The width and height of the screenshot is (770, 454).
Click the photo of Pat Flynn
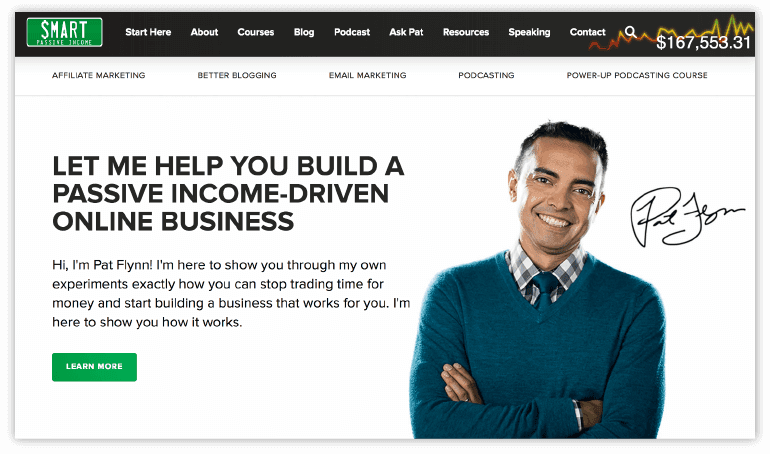pyautogui.click(x=538, y=280)
